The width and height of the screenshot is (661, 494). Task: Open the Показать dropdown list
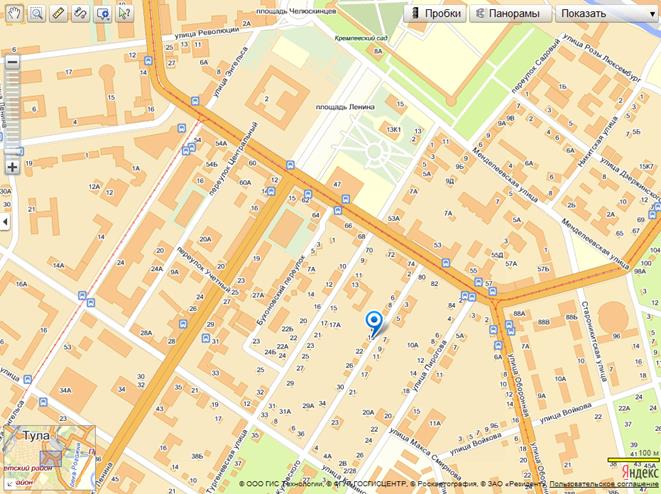[607, 13]
